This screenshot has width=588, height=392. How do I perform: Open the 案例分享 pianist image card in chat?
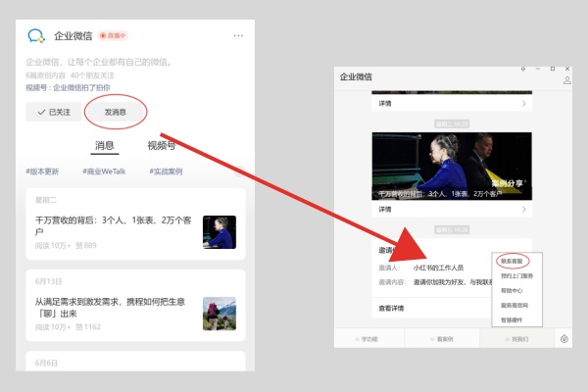[x=452, y=166]
